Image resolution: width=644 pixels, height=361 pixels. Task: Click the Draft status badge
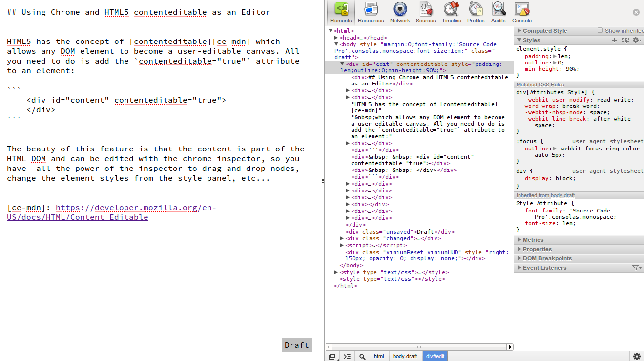pos(297,345)
